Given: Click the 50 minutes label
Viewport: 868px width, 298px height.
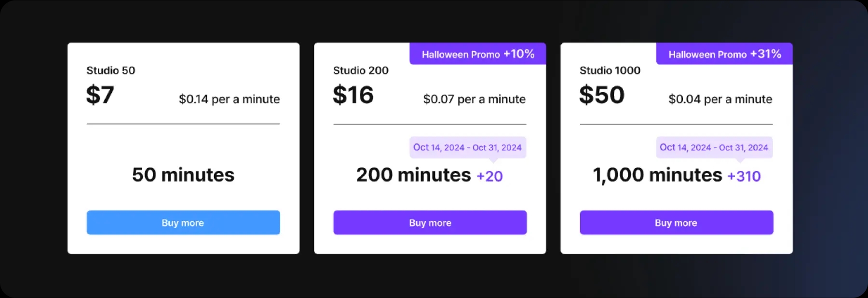Looking at the screenshot, I should pyautogui.click(x=183, y=175).
